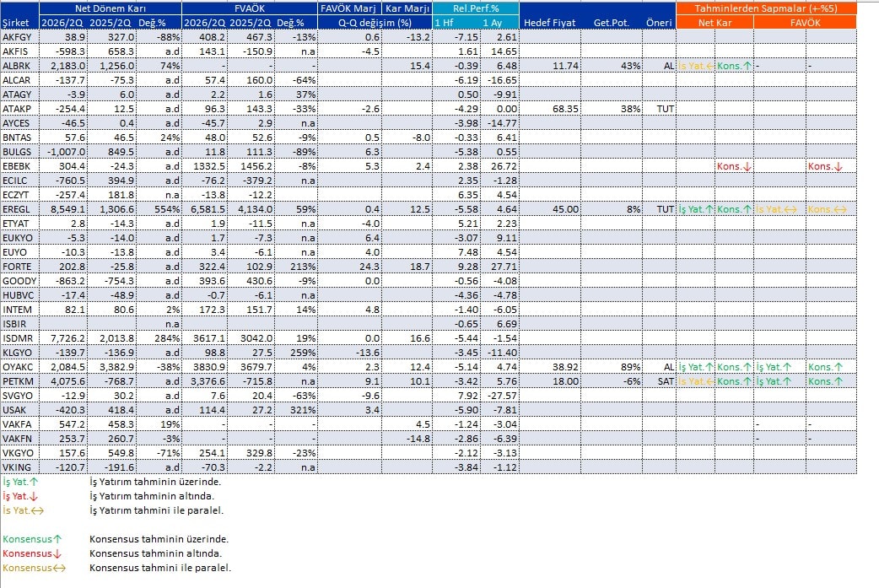Select EREGL green İş Yat.↑ Net Kar indicator
Image resolution: width=879 pixels, height=588 pixels.
pos(696,209)
